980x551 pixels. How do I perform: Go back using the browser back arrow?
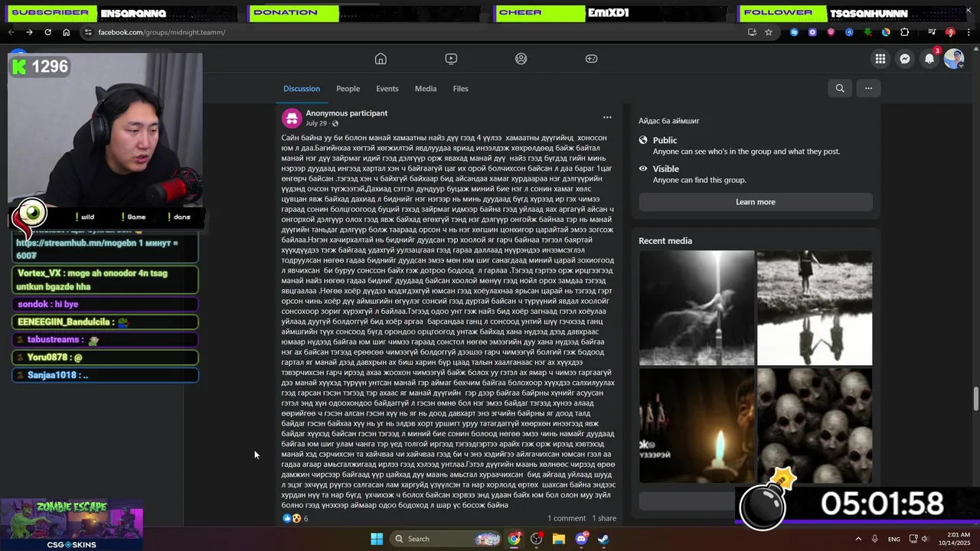tap(11, 32)
